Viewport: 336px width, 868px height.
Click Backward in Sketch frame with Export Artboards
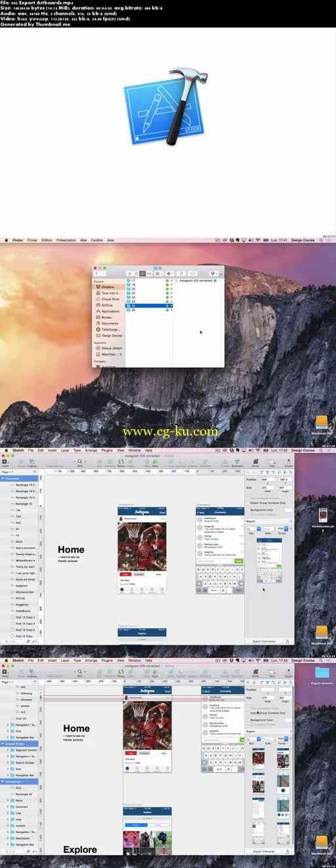tap(237, 672)
